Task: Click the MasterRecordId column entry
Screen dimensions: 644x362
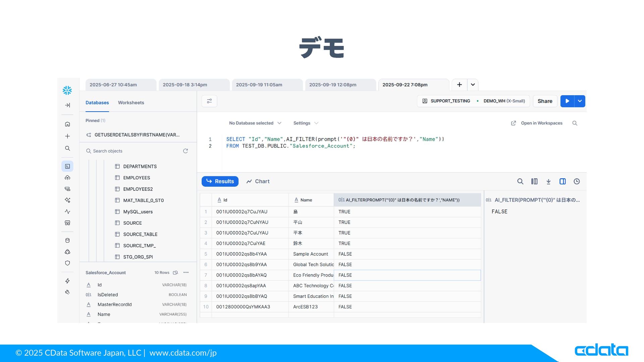Action: (136, 305)
